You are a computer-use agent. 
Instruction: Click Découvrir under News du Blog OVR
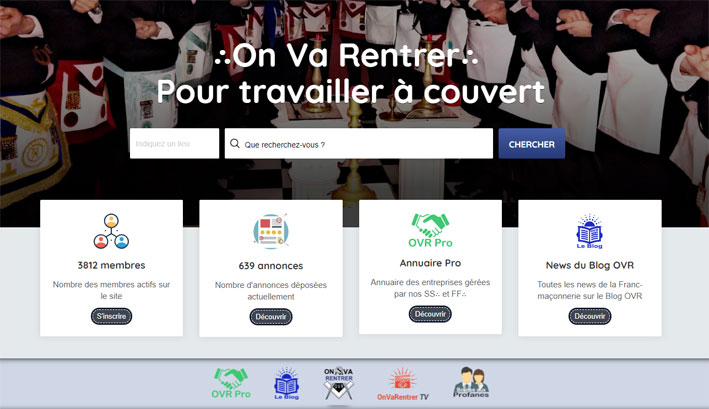click(590, 316)
